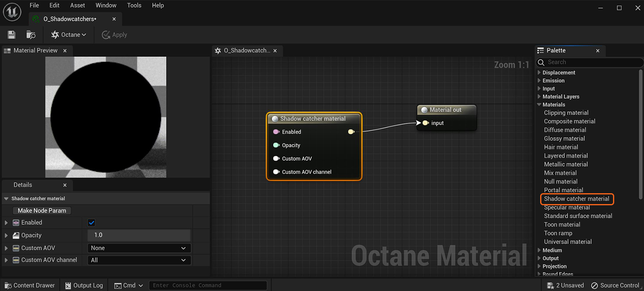Image resolution: width=644 pixels, height=291 pixels.
Task: Click the Opacity input pin on node
Action: click(276, 145)
